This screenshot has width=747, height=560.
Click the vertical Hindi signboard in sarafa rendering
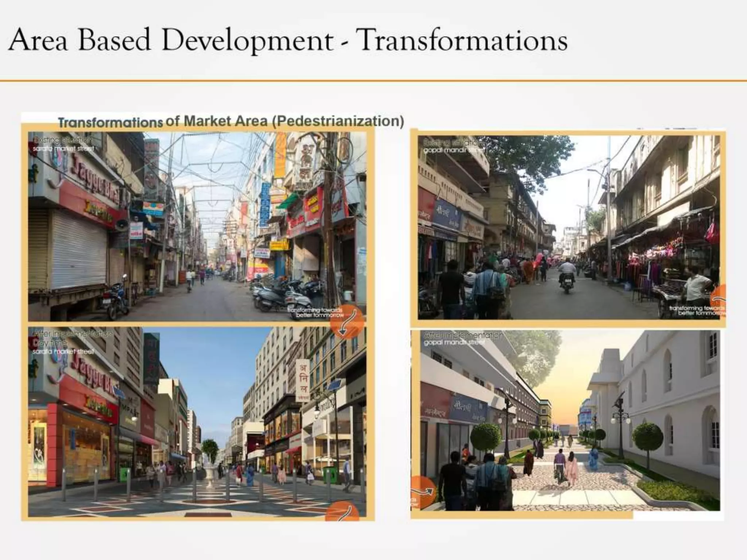302,380
